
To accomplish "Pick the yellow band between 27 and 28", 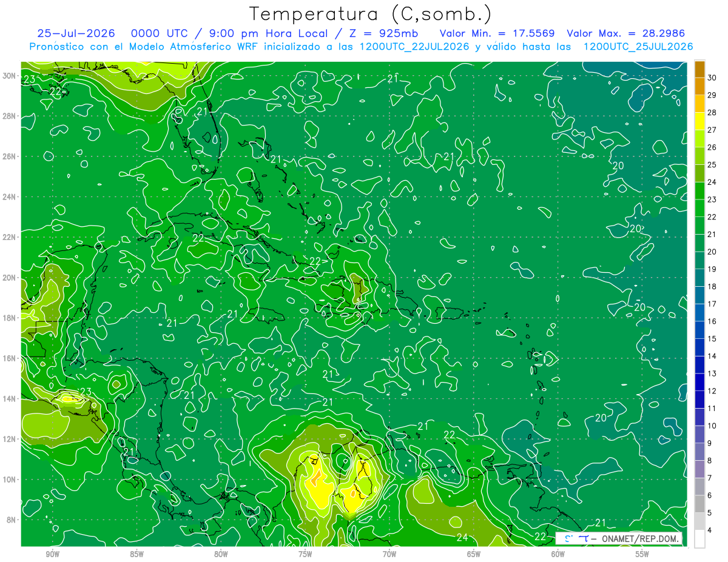I will pos(699,121).
